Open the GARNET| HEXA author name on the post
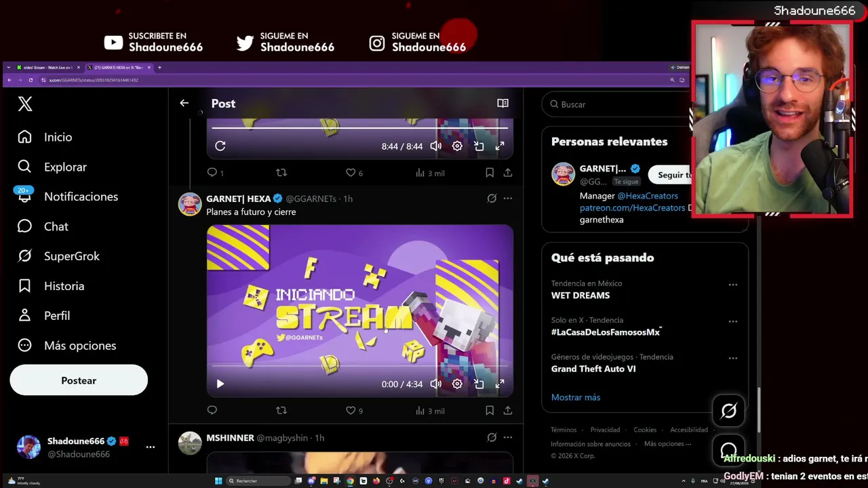This screenshot has height=488, width=868. click(239, 199)
